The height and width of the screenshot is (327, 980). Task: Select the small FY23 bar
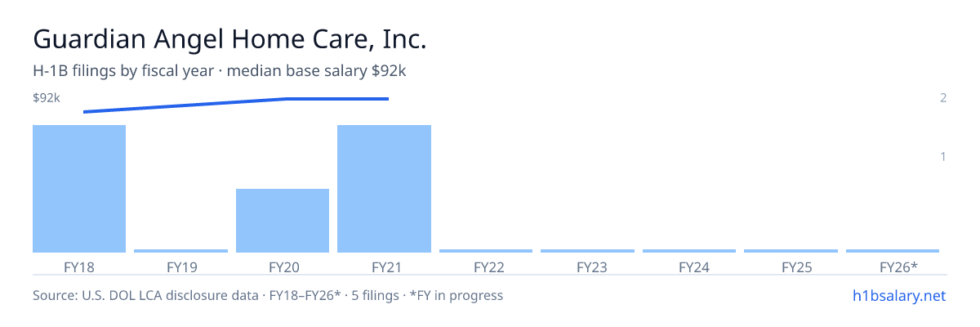pyautogui.click(x=587, y=251)
